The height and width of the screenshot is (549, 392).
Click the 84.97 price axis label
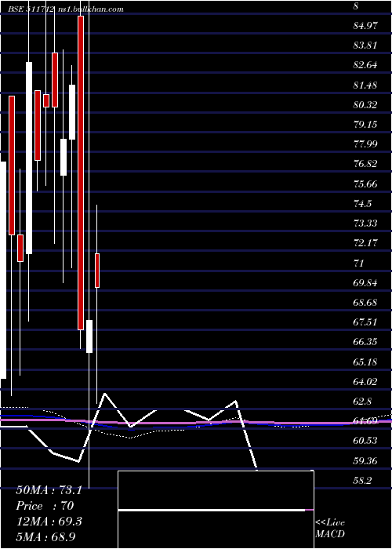(365, 26)
